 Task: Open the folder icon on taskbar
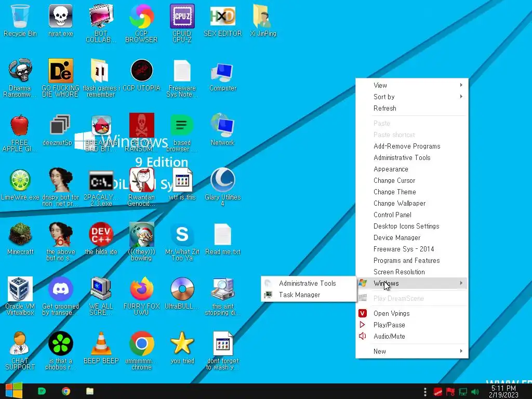pos(89,391)
